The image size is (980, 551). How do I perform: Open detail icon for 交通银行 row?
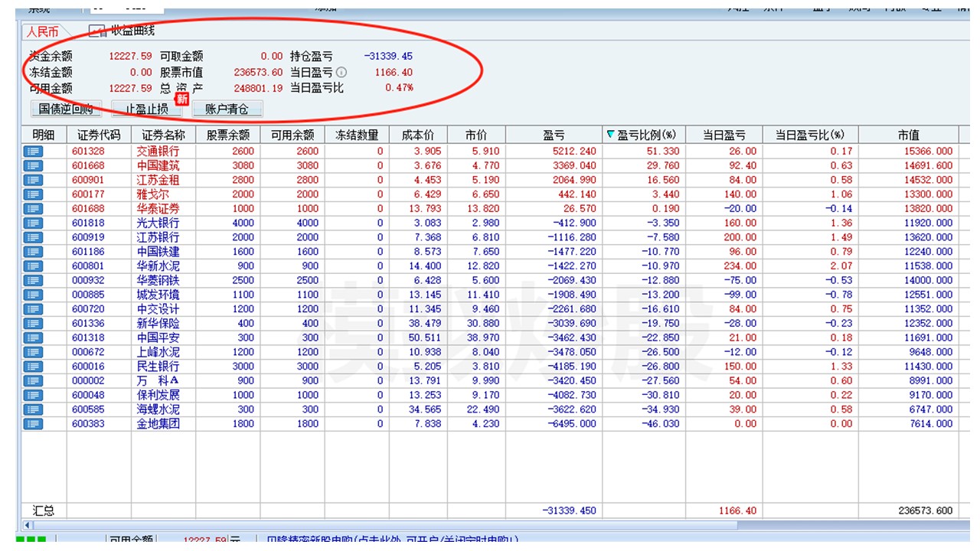point(33,152)
